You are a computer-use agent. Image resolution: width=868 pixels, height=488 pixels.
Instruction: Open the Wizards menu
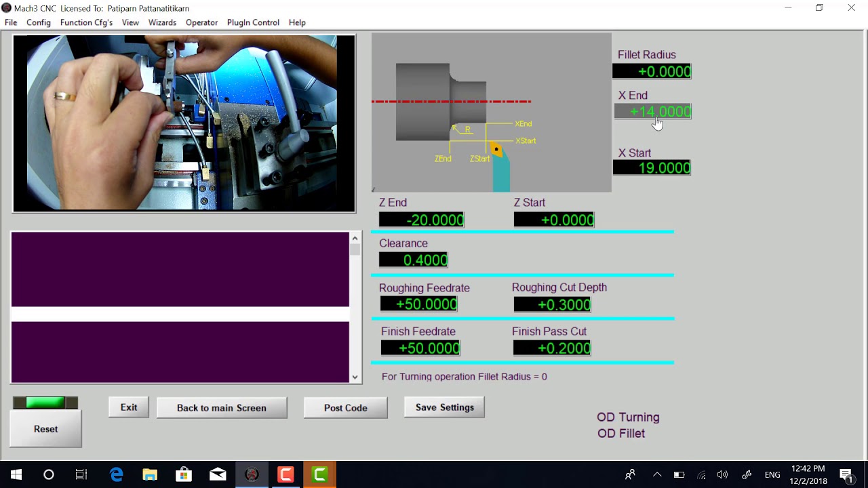[162, 22]
